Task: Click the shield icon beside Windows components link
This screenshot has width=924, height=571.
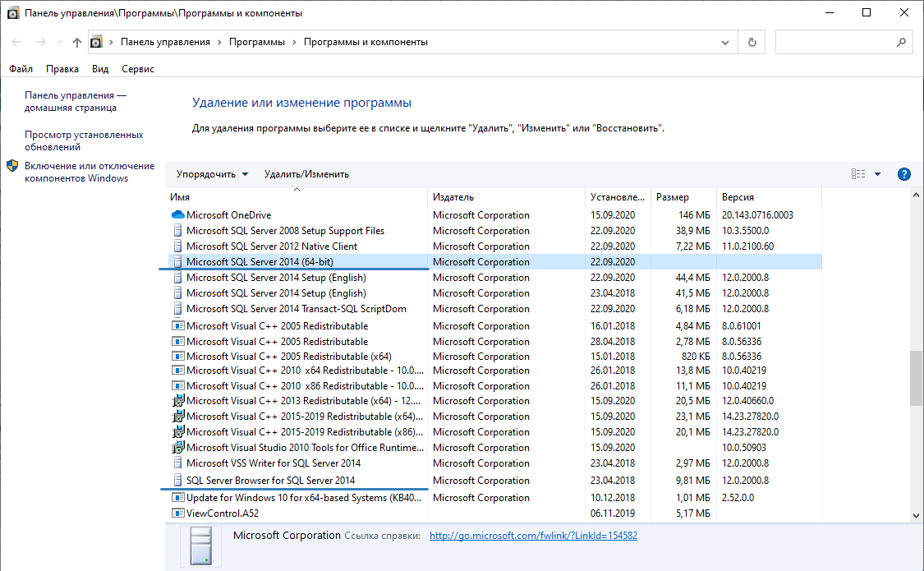Action: (x=13, y=166)
